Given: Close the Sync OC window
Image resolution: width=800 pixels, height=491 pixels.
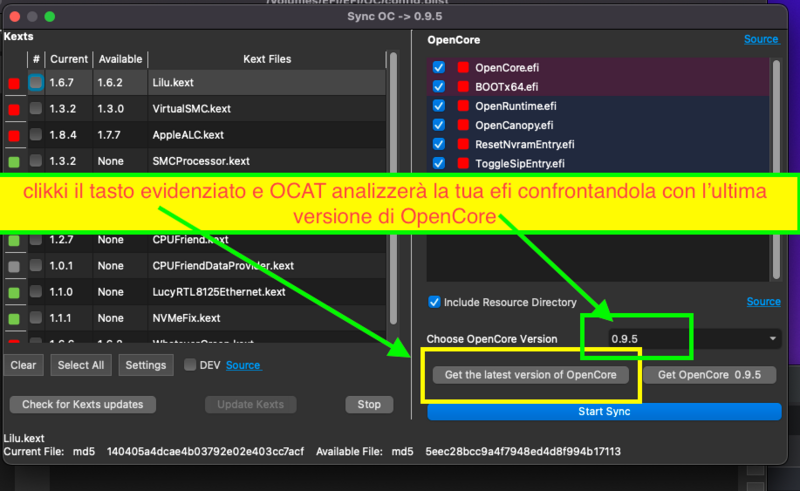Looking at the screenshot, I should (x=15, y=16).
